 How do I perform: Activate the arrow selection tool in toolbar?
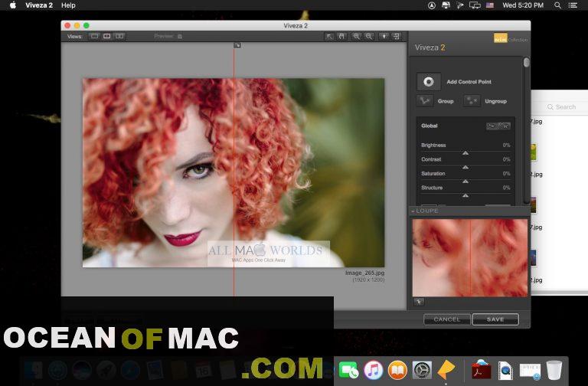[x=329, y=36]
